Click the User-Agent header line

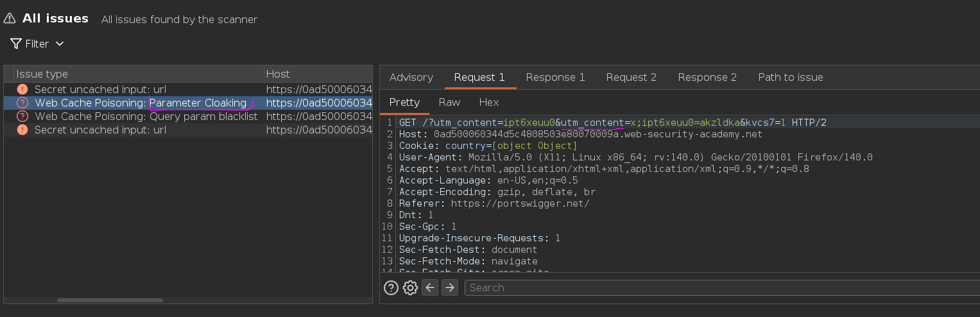pyautogui.click(x=635, y=157)
